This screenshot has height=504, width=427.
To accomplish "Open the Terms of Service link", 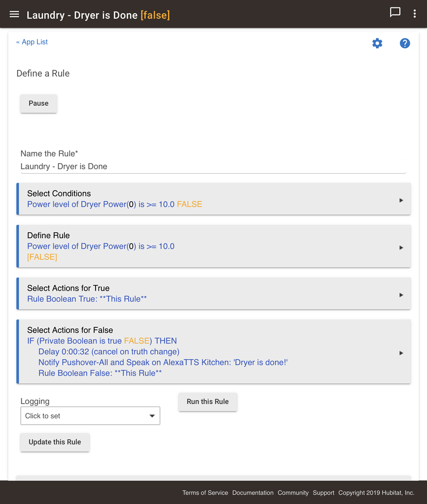I will pos(205,493).
